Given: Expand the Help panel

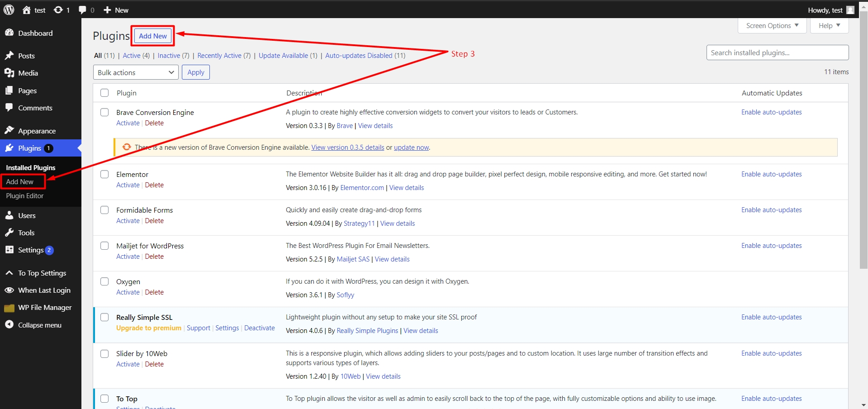Looking at the screenshot, I should (830, 26).
